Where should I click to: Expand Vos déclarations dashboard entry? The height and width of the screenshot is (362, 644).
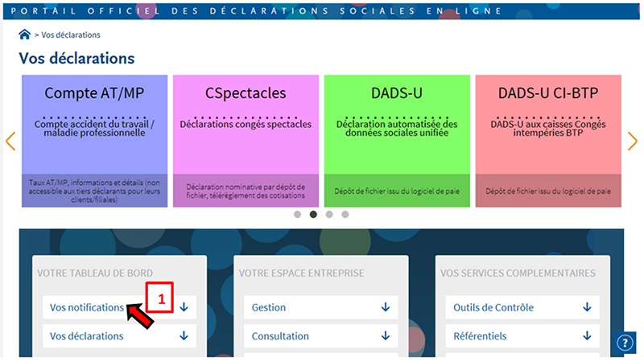coord(119,336)
